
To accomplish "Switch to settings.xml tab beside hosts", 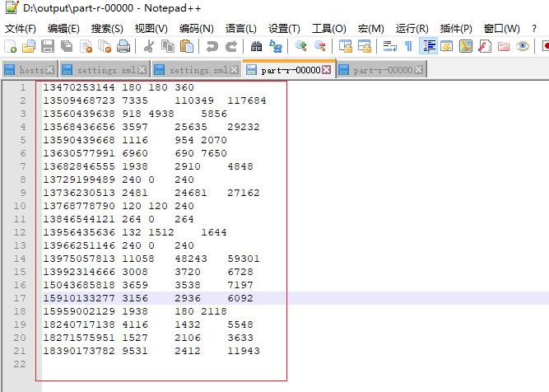I will 106,70.
